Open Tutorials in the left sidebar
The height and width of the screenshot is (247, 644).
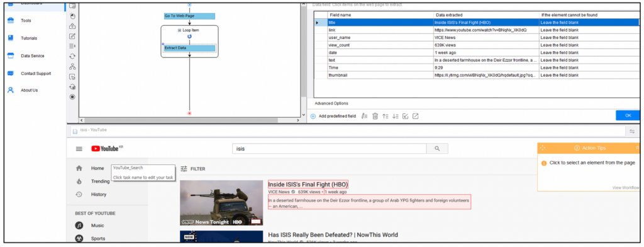29,38
